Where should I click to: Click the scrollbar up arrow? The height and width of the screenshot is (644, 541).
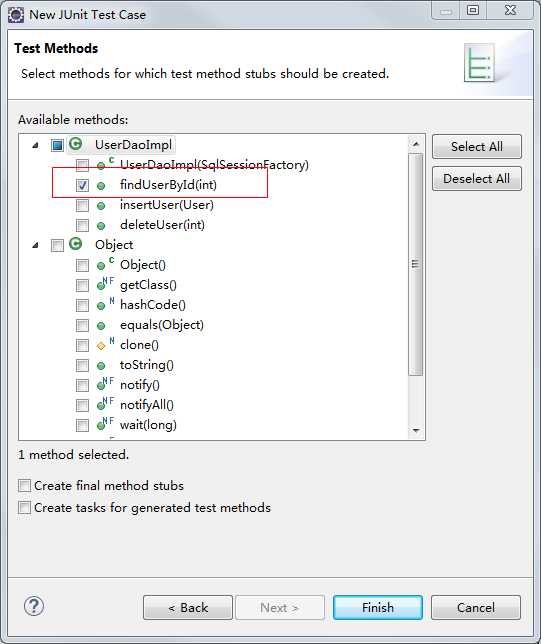pyautogui.click(x=416, y=144)
